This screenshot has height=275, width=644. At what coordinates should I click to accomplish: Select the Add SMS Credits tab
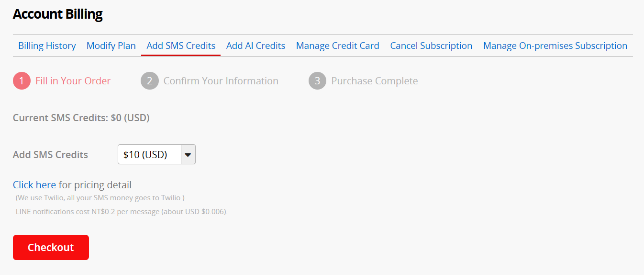point(181,46)
